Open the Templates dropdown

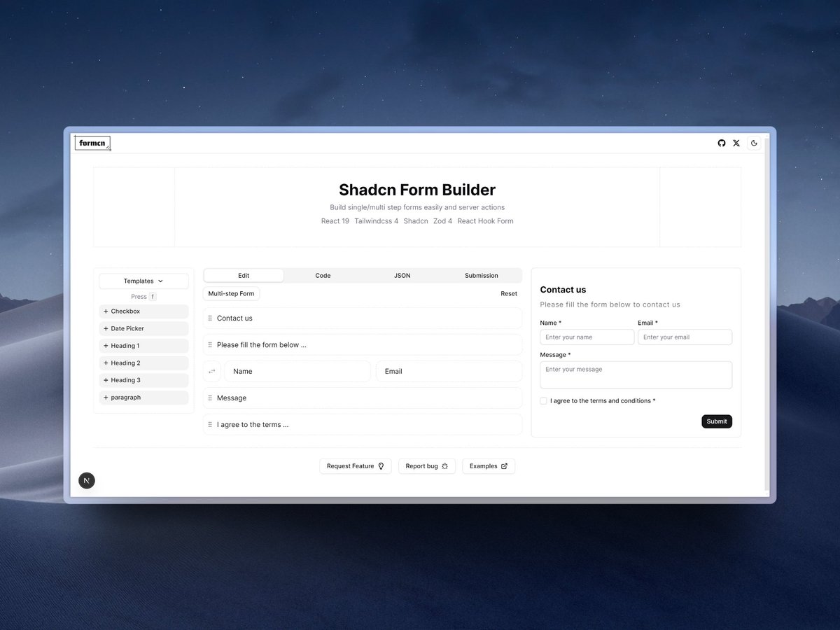coord(143,281)
